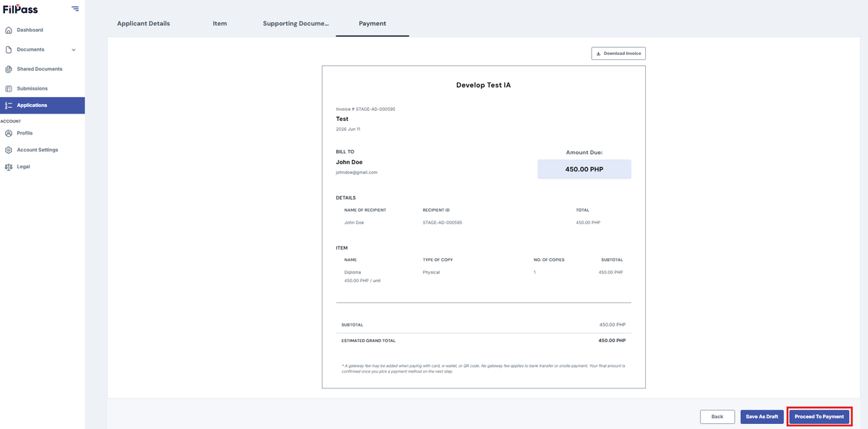This screenshot has height=429, width=868.
Task: Collapse the sidebar with the menu toggle icon
Action: tap(75, 9)
